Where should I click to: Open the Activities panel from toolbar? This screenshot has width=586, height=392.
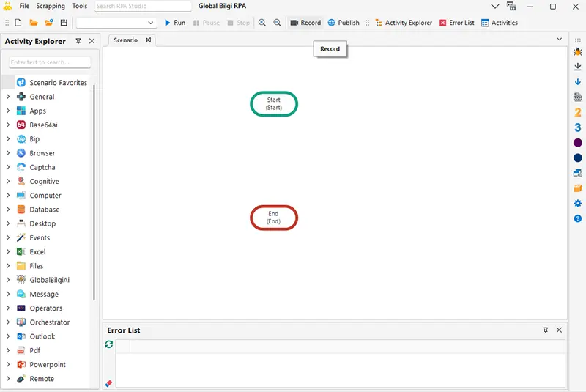[x=500, y=23]
